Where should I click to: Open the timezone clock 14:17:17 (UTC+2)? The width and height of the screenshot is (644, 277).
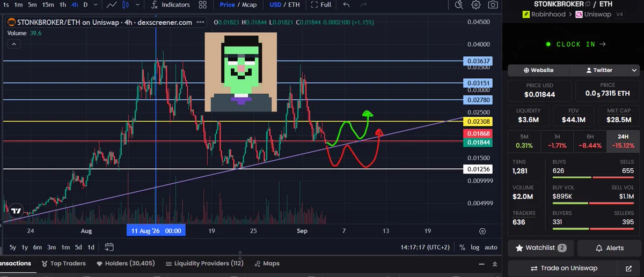426,248
